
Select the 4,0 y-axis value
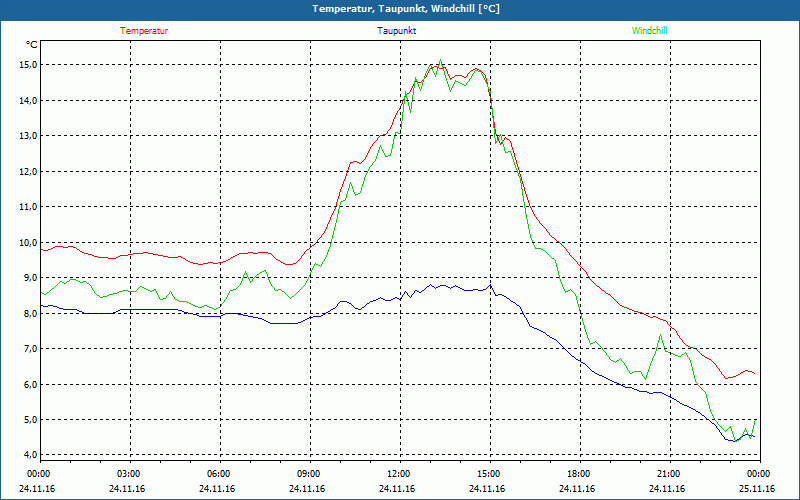[31, 455]
